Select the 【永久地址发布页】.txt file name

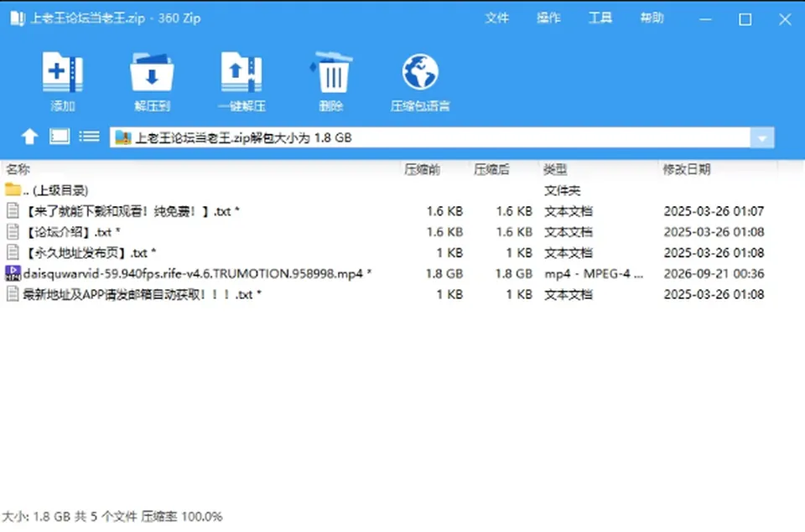pos(91,252)
